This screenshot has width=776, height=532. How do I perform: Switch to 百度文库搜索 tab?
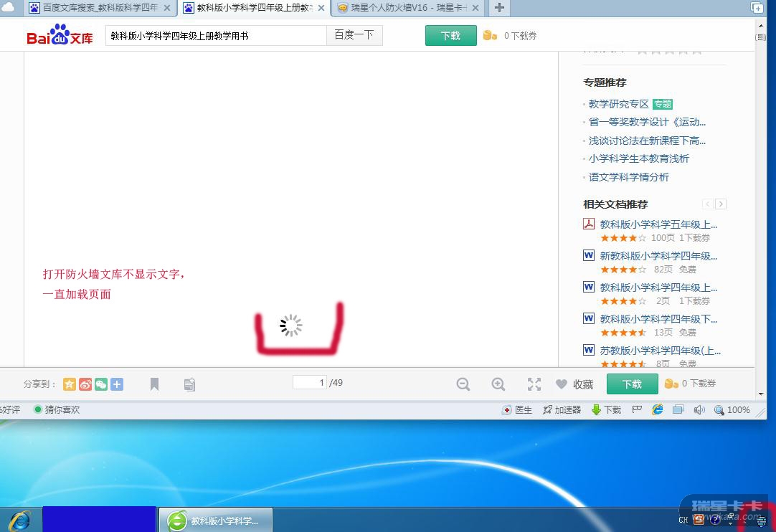[x=99, y=8]
